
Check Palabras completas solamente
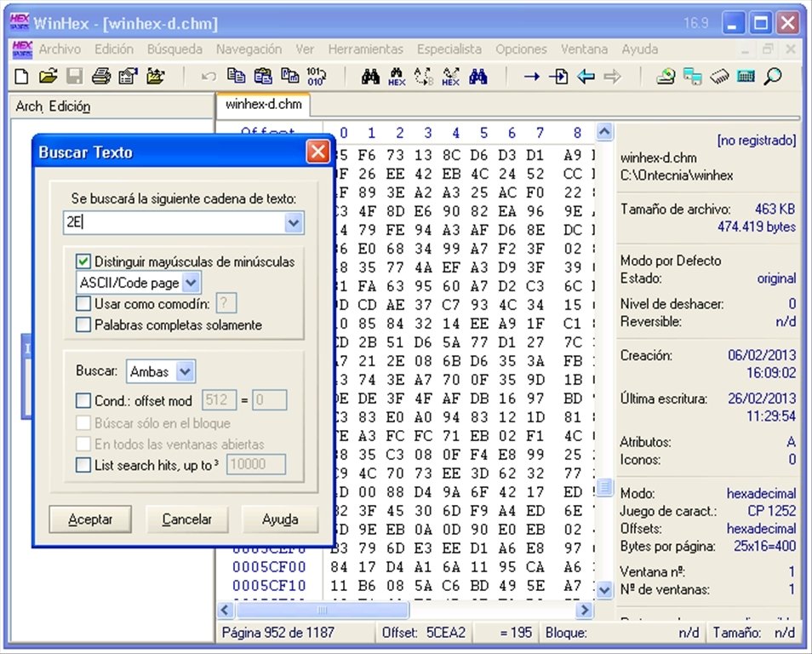(x=83, y=324)
